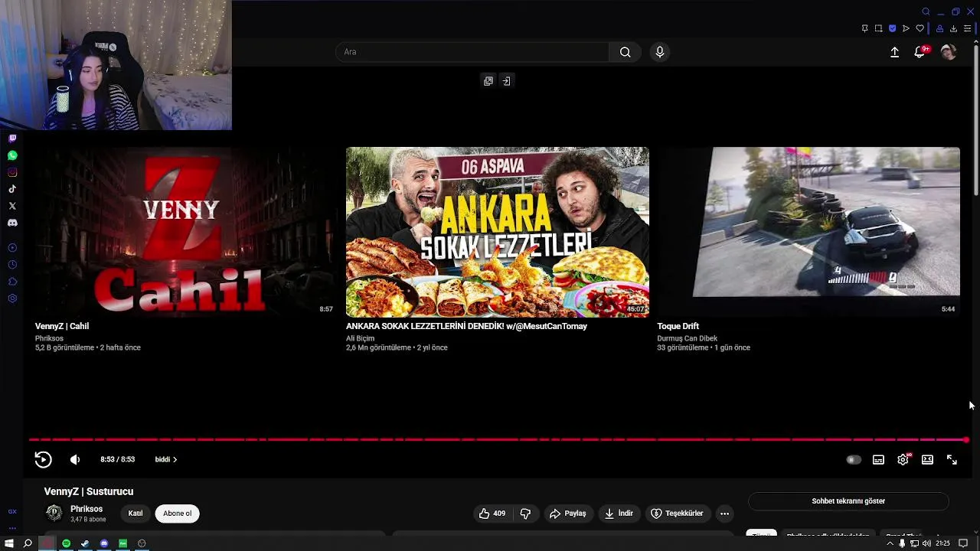The height and width of the screenshot is (551, 980).
Task: Open the Toque Drift video thumbnail
Action: click(x=808, y=232)
